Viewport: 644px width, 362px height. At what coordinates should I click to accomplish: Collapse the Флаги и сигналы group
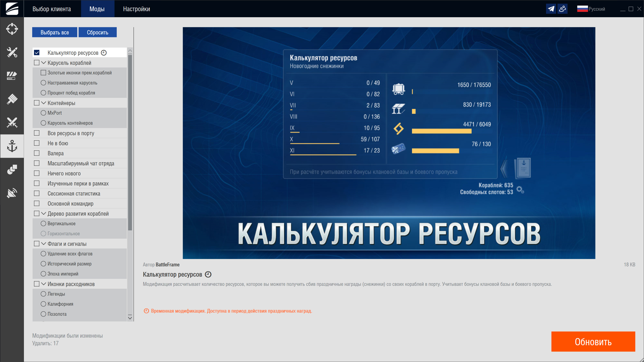point(44,244)
